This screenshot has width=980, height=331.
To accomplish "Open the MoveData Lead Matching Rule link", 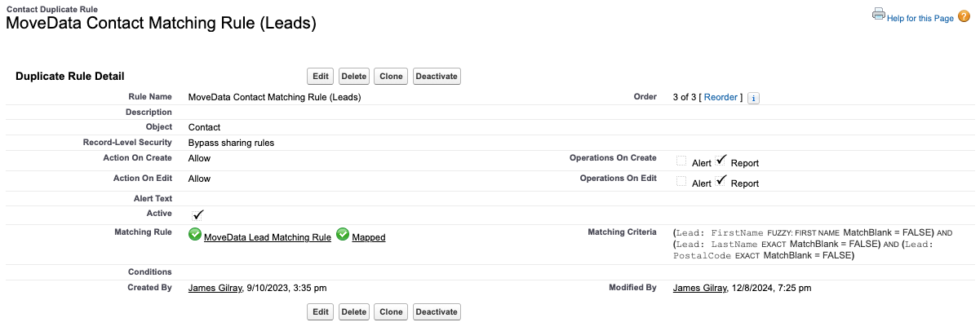I will (x=268, y=237).
